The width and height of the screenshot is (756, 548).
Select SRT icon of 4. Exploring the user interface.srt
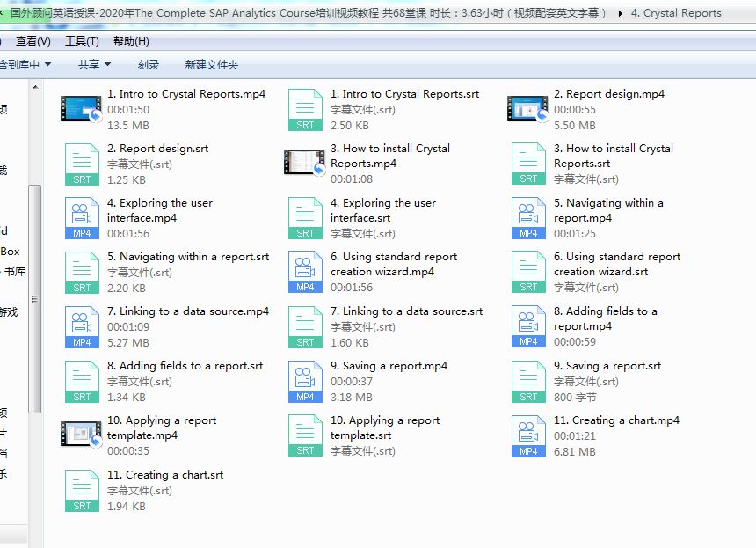coord(305,218)
